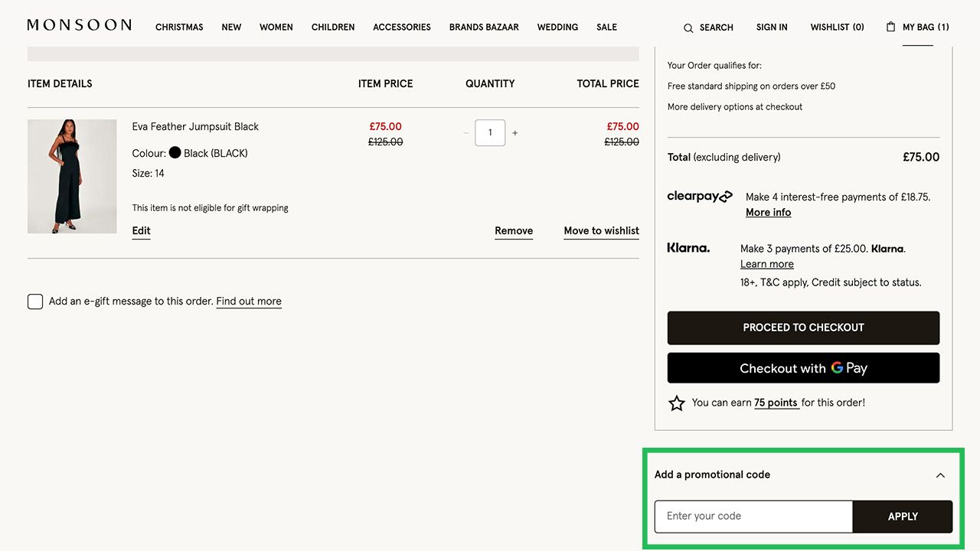Open the Children menu

[333, 27]
